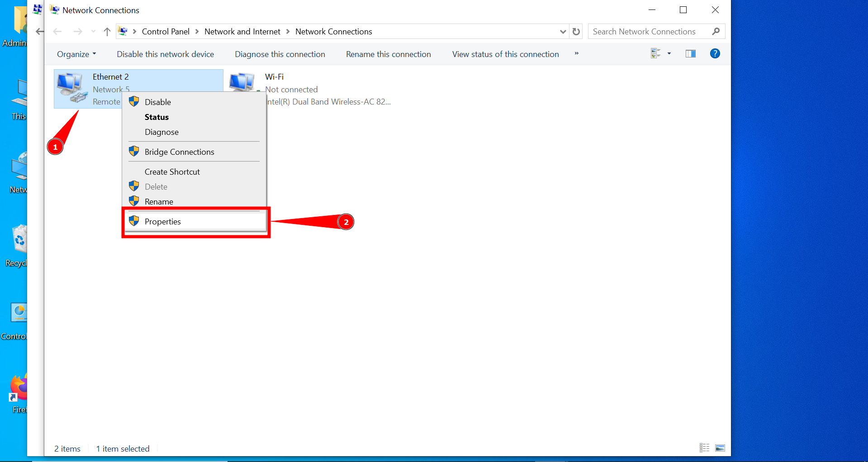868x462 pixels.
Task: Click the '2 items' status bar text
Action: [67, 449]
